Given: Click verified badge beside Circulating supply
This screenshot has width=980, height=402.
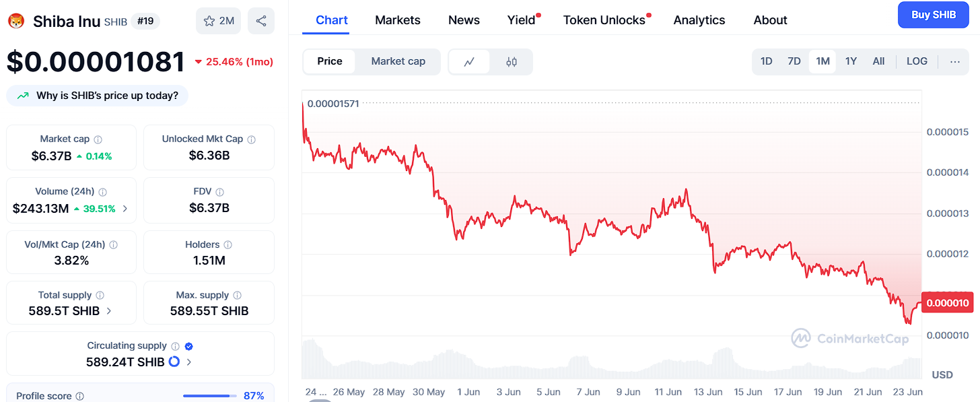Looking at the screenshot, I should click(x=189, y=346).
